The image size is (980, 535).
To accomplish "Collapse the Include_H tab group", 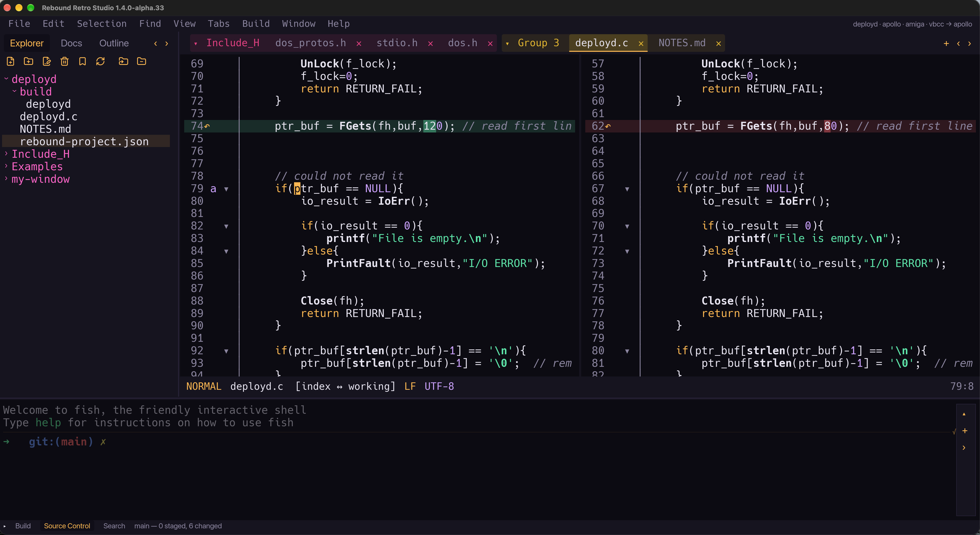I will coord(195,44).
